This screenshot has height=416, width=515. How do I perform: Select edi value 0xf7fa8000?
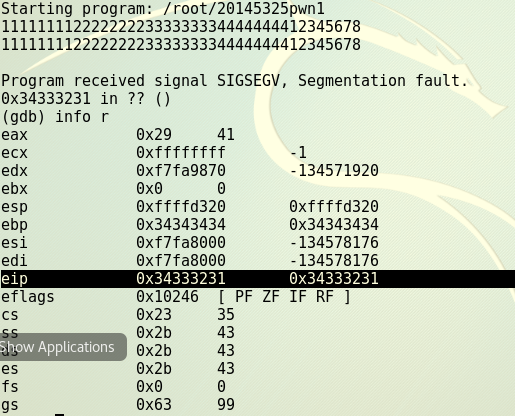(181, 261)
